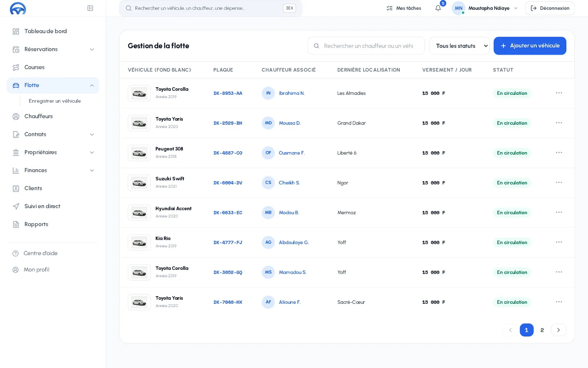The width and height of the screenshot is (588, 368).
Task: Open Mes tâches task list
Action: pyautogui.click(x=404, y=8)
